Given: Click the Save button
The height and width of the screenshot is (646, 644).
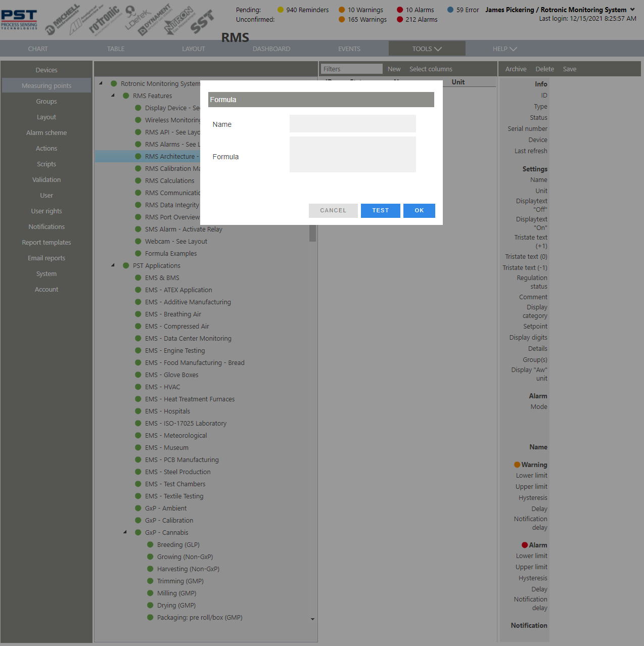Looking at the screenshot, I should click(570, 69).
